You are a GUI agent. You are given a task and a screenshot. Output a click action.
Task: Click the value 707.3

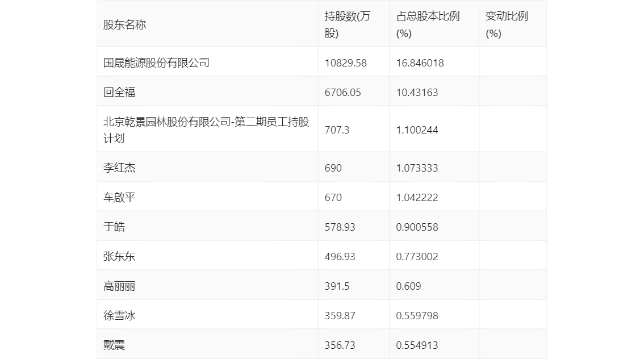point(337,130)
